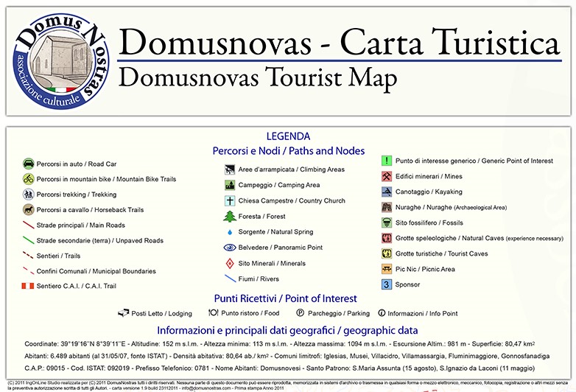Click the Kayaking icon
Viewport: 576px width, 392px height.
coord(387,192)
